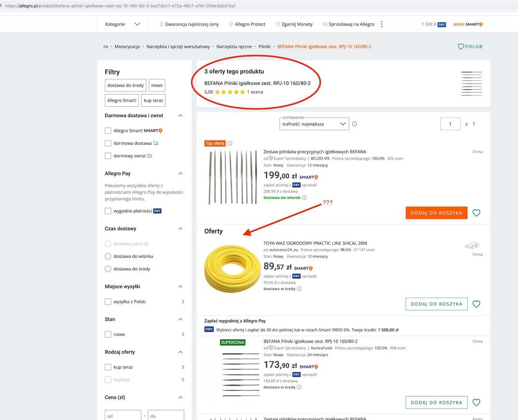Viewport: 518px width, 420px height.
Task: Click the '1 ocena' rating link
Action: coord(255,92)
